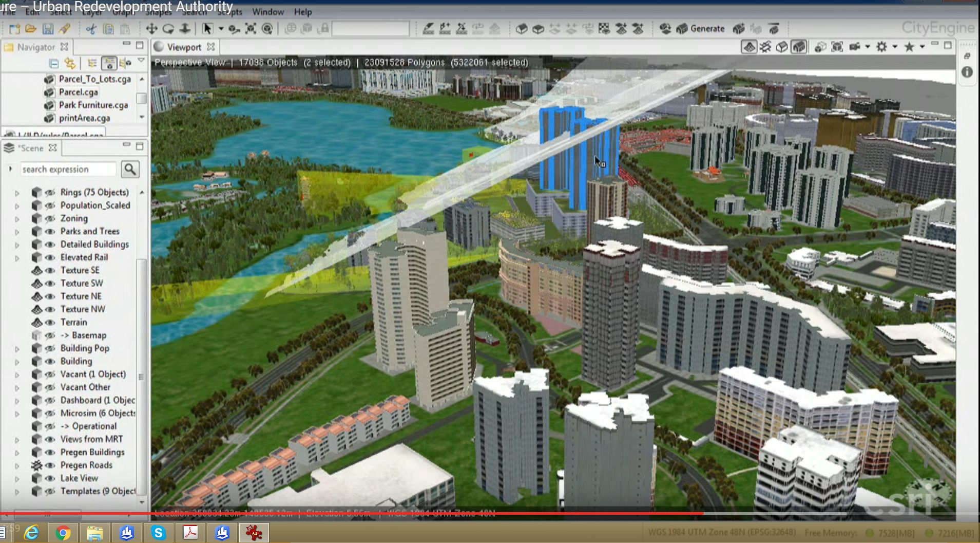Image resolution: width=980 pixels, height=543 pixels.
Task: Select the Scene panel tab
Action: (x=31, y=148)
